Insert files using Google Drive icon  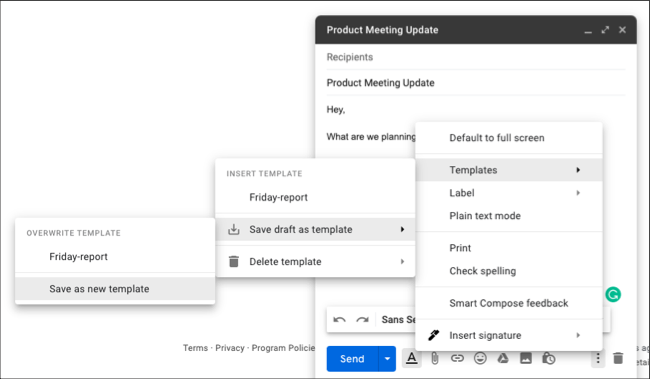point(503,358)
